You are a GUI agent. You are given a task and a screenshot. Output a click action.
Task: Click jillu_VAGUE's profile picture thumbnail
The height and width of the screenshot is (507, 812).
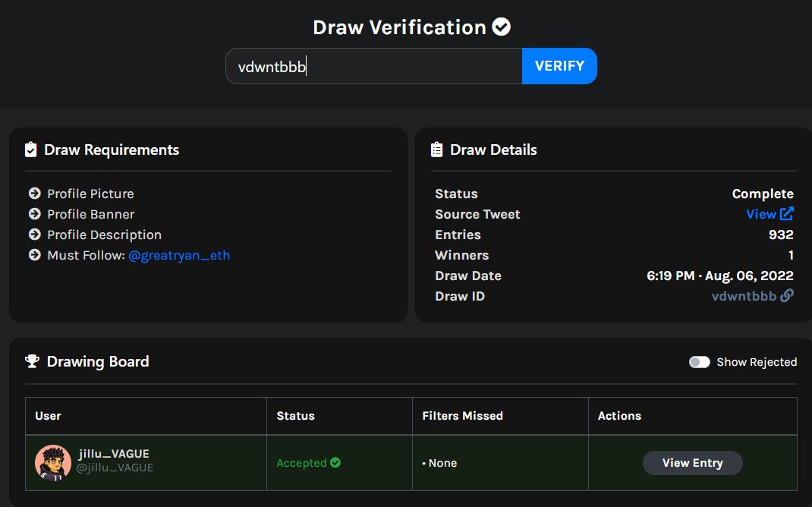pos(52,462)
